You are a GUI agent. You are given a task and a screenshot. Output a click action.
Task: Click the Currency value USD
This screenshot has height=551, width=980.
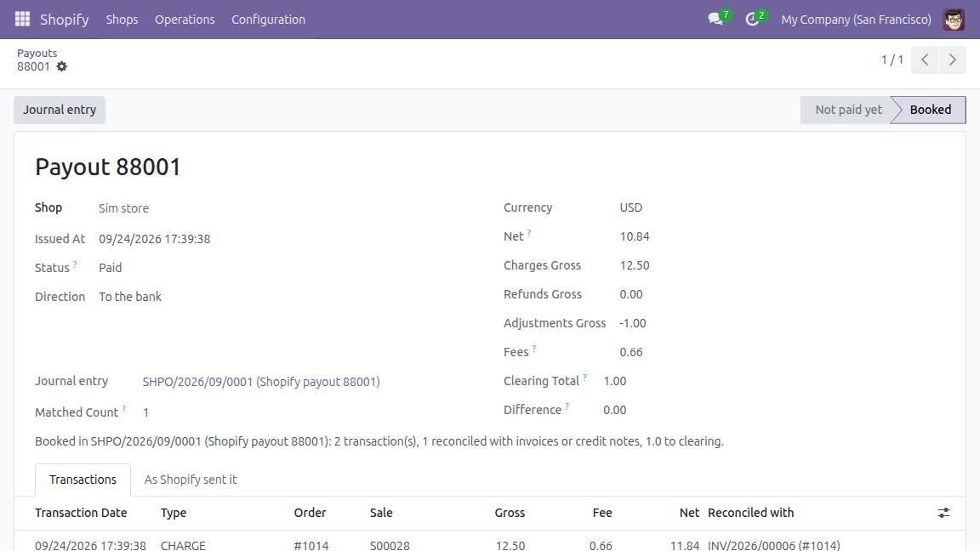point(630,207)
